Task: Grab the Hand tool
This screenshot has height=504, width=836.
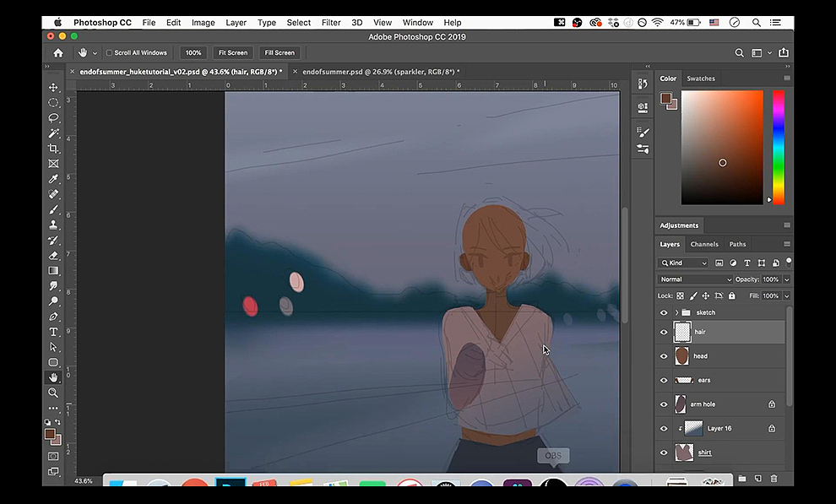Action: [x=53, y=377]
